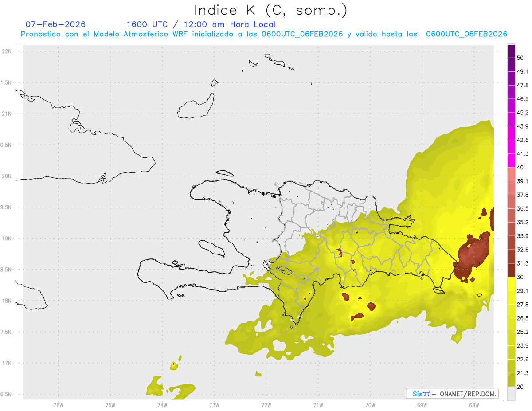Click the color bar value '42.6'
Screen dimensions: 532x411
point(523,140)
